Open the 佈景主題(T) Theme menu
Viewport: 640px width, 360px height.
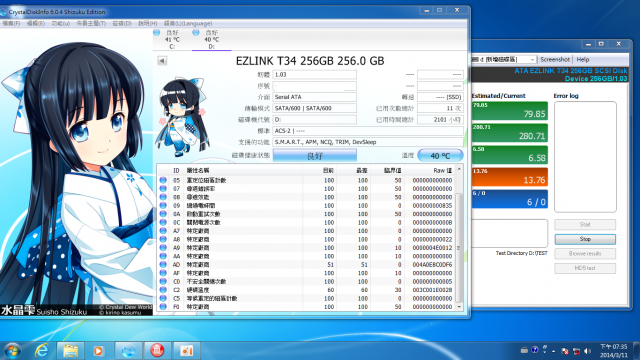91,24
